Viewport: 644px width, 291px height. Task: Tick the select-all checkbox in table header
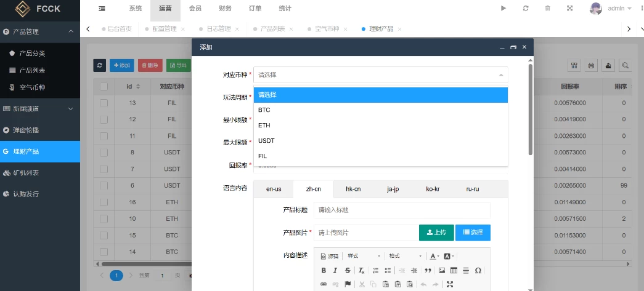[104, 87]
